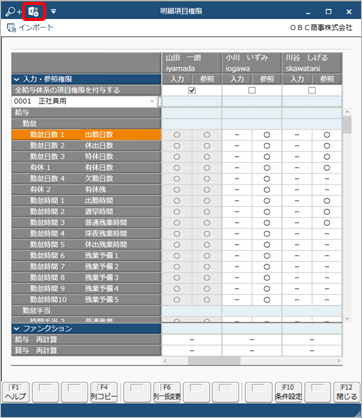Select the 勤怠時間10 残業予備5 row
This screenshot has height=418, width=362.
pos(86,300)
